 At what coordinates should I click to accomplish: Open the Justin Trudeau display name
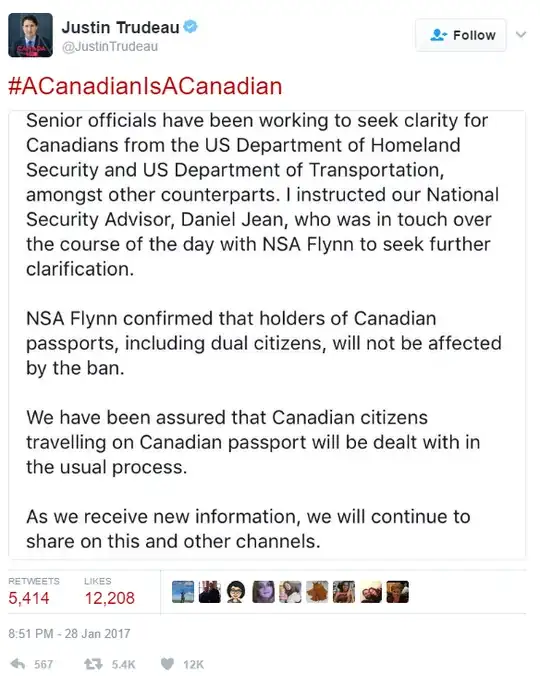point(121,27)
